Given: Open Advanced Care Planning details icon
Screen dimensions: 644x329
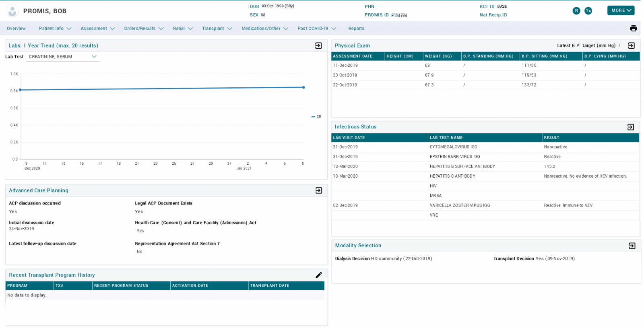Looking at the screenshot, I should point(318,190).
